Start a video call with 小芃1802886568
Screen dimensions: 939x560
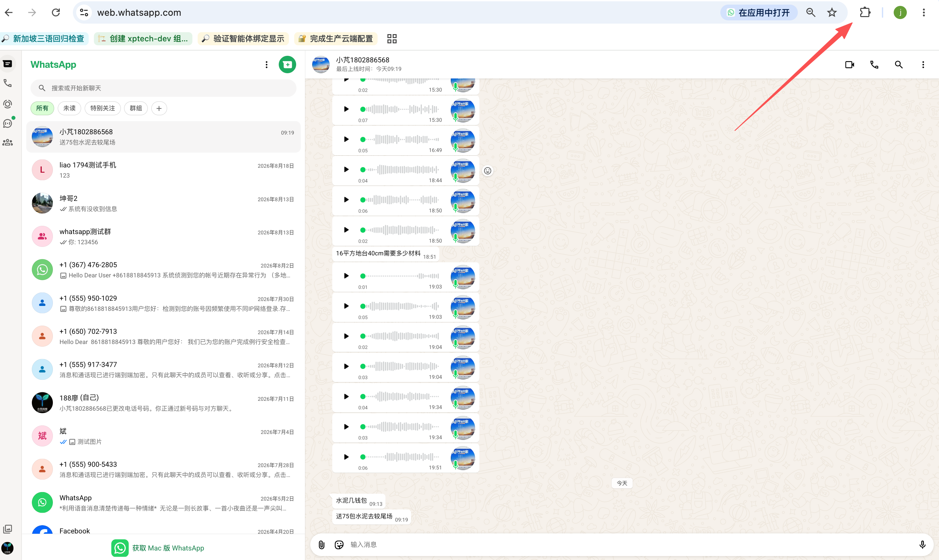pyautogui.click(x=849, y=65)
